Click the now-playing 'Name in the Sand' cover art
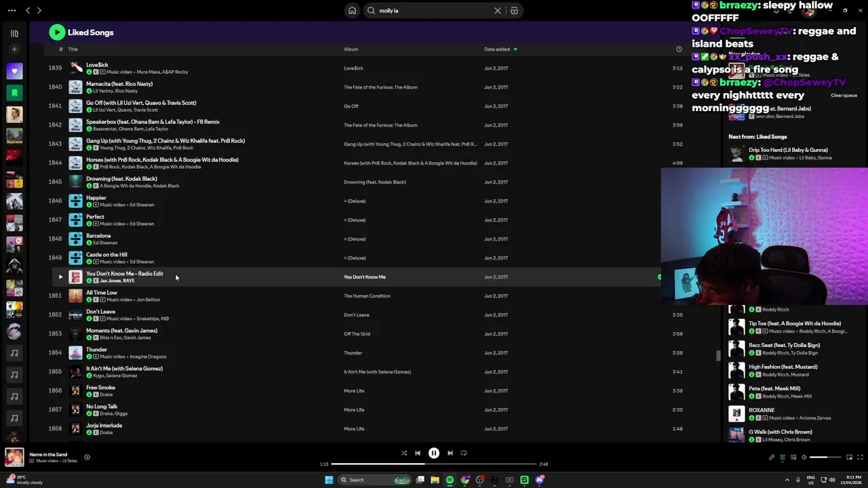The image size is (868, 488). 14,457
